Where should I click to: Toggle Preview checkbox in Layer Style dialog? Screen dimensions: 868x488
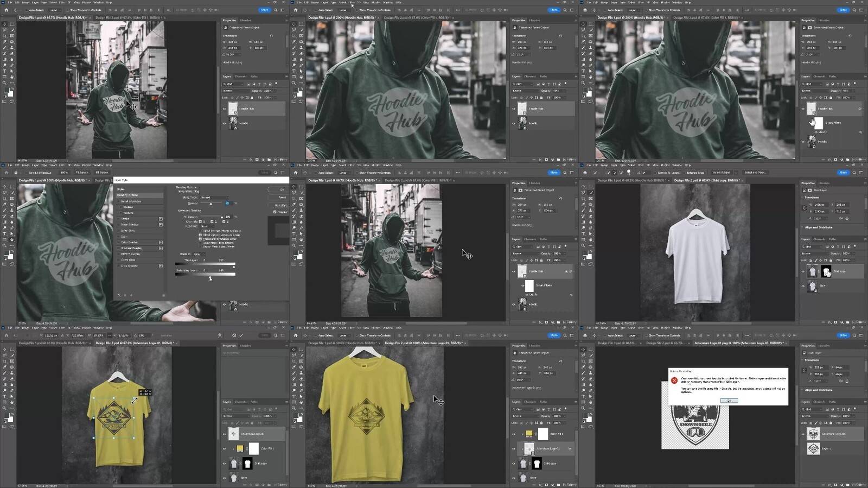tap(275, 212)
